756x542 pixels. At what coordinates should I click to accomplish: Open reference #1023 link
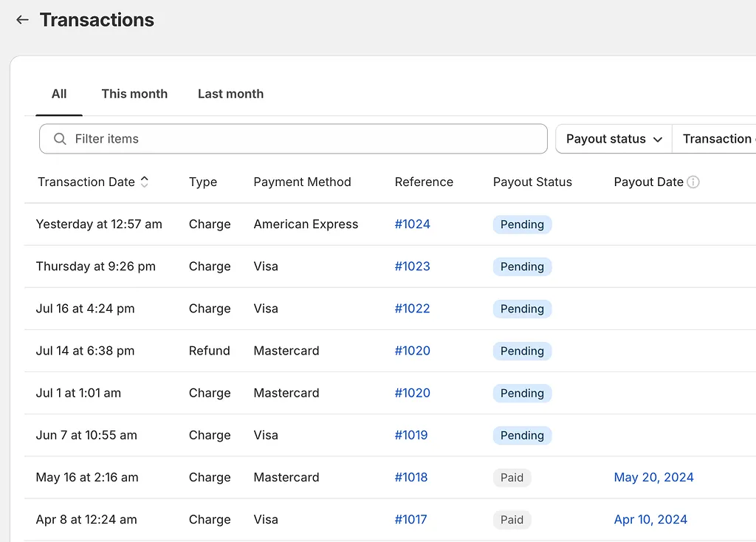pyautogui.click(x=412, y=267)
